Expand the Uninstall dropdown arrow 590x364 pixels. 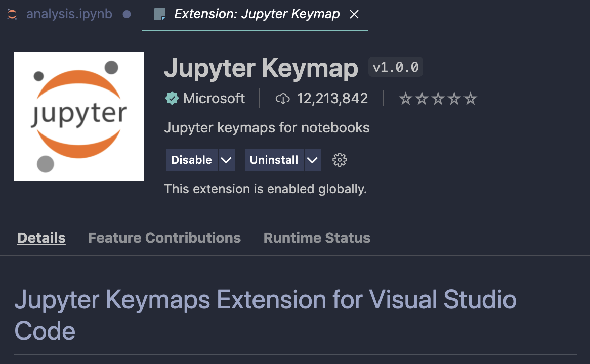coord(312,160)
